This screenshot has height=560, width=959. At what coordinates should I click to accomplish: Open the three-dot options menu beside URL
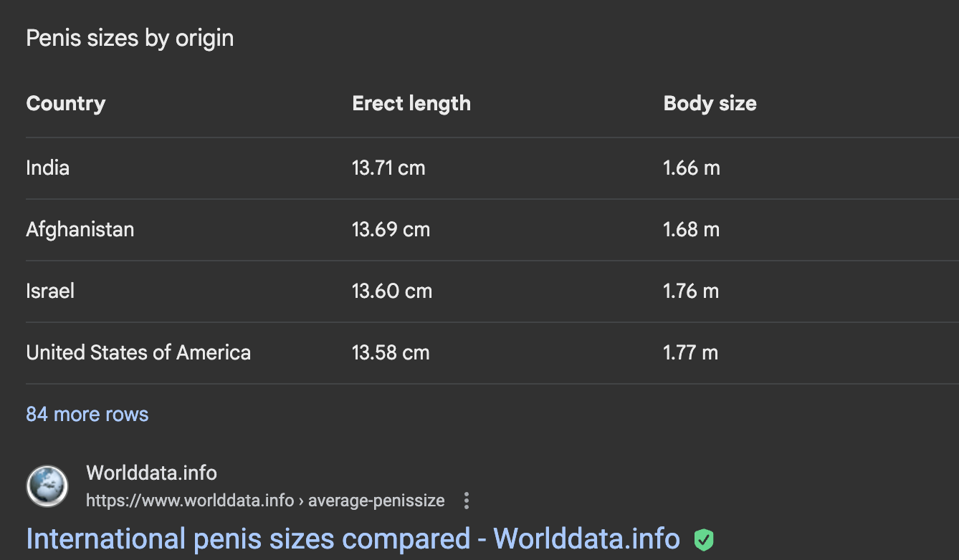point(467,501)
